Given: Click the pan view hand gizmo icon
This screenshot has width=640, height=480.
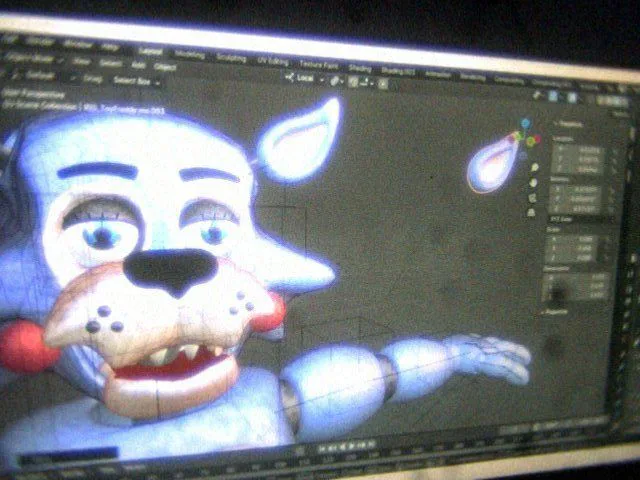Looking at the screenshot, I should point(533,182).
